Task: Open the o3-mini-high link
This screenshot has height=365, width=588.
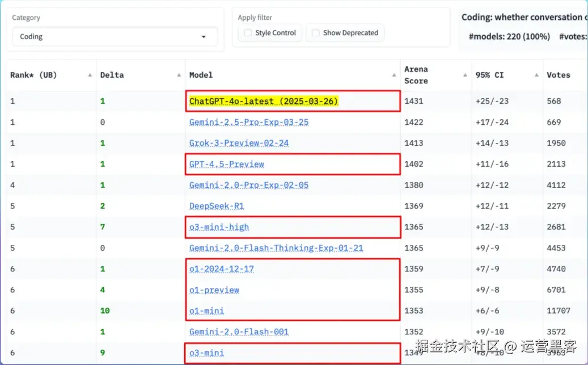Action: point(219,227)
